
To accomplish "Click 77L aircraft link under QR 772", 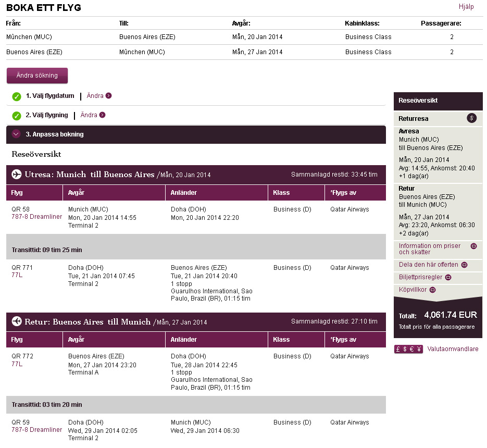I will (17, 364).
